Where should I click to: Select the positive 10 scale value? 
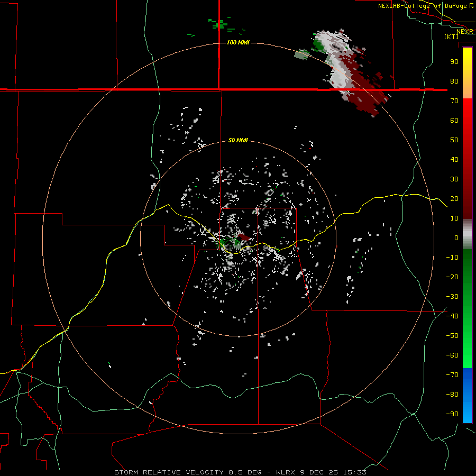point(454,218)
